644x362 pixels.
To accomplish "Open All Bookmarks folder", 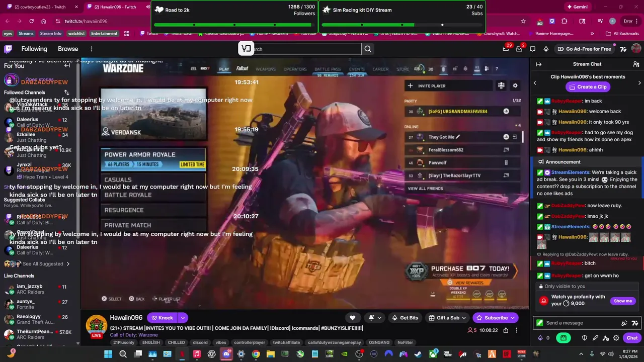I will coord(622,34).
